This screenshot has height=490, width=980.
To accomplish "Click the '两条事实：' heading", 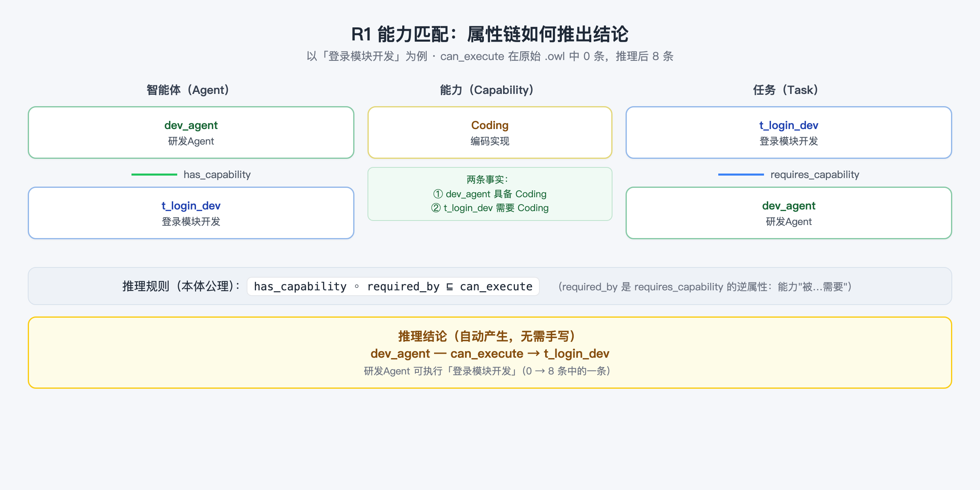I will [x=488, y=180].
